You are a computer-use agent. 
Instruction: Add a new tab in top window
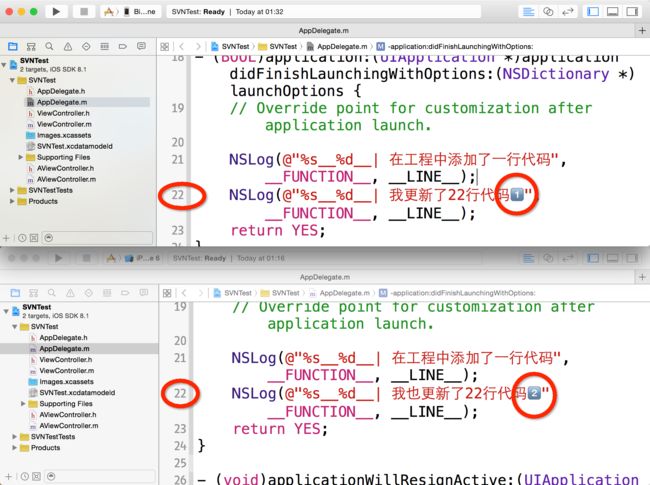[642, 31]
